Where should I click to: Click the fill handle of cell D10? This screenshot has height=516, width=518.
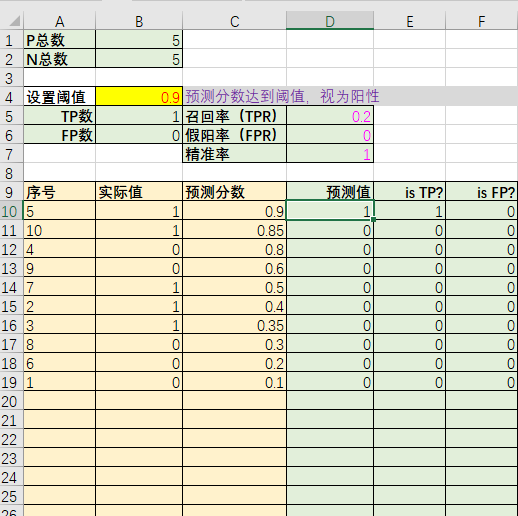pyautogui.click(x=374, y=220)
